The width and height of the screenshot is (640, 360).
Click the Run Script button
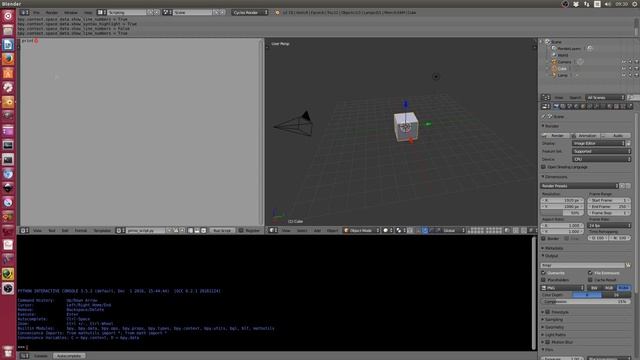[222, 231]
